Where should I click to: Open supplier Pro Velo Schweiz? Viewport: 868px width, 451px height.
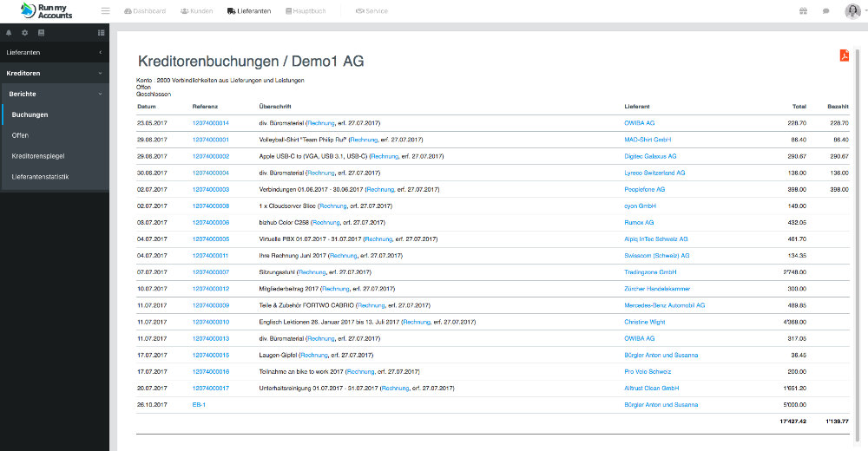pos(648,372)
